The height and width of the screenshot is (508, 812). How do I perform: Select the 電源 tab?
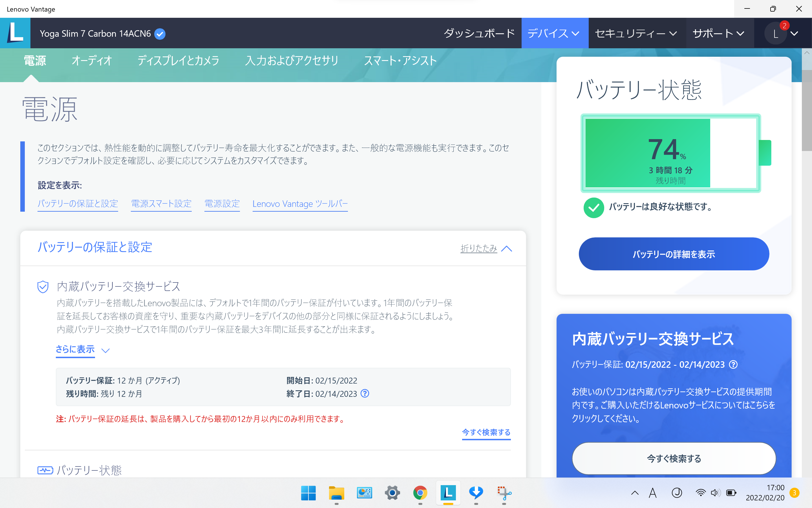pos(35,61)
